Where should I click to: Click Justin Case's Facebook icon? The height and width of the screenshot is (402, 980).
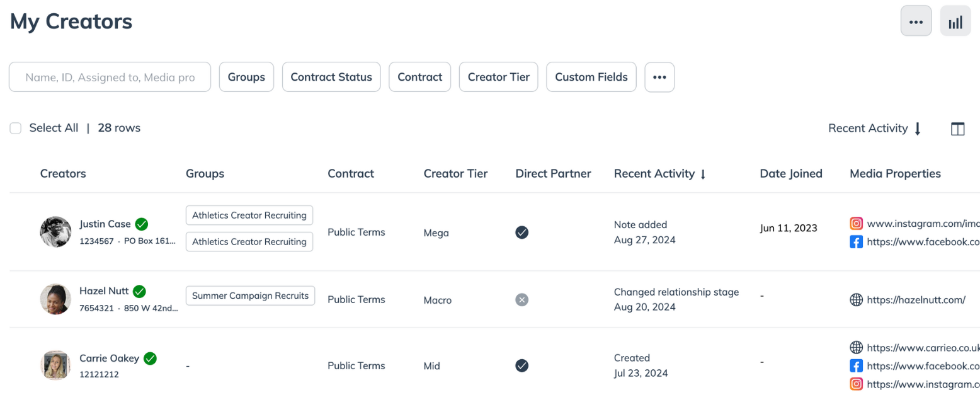(x=856, y=241)
